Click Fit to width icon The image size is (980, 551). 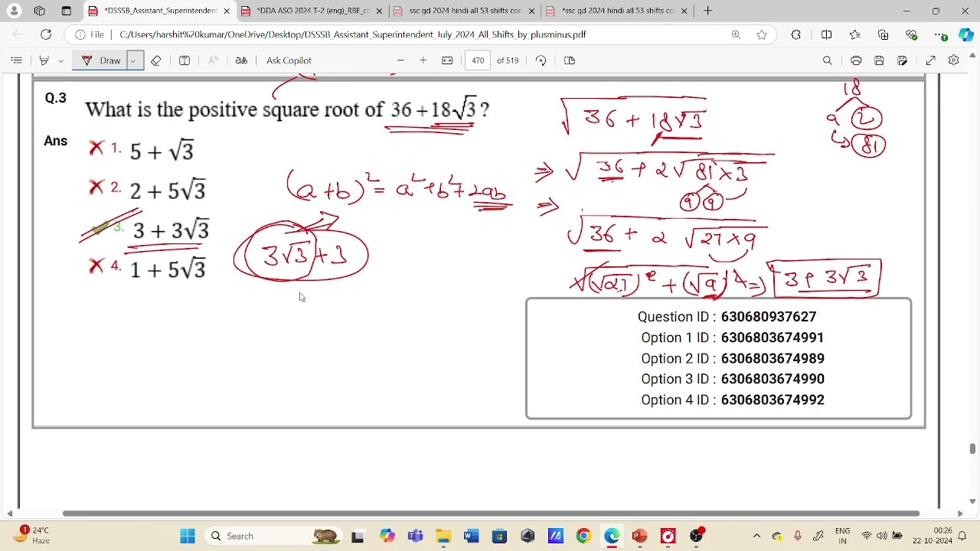(x=447, y=60)
